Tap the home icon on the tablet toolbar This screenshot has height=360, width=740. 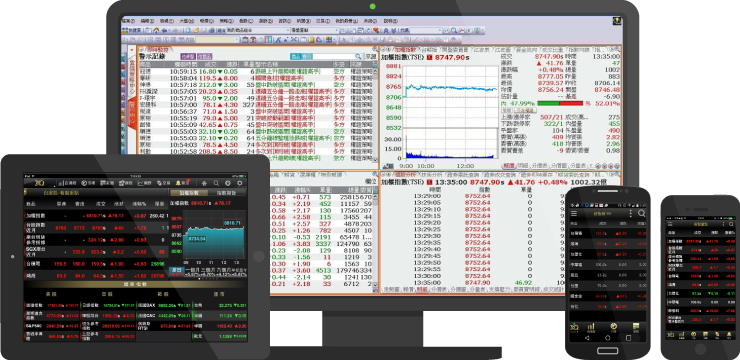[204, 183]
